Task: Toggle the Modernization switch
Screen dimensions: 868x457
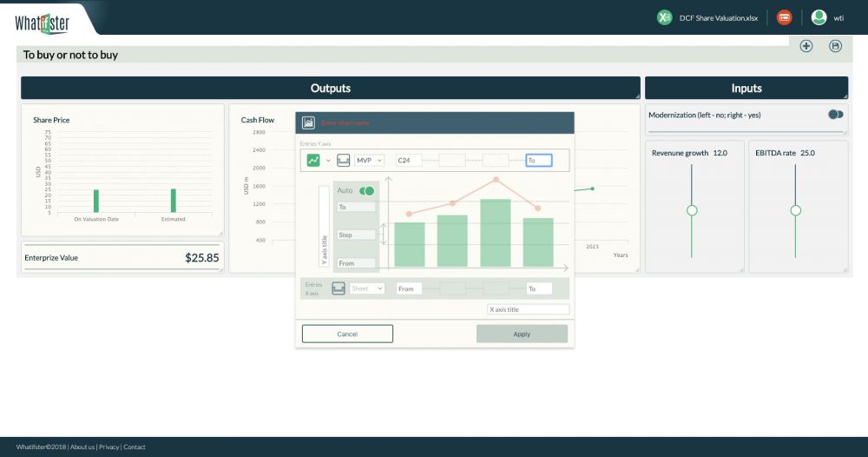Action: coord(835,114)
